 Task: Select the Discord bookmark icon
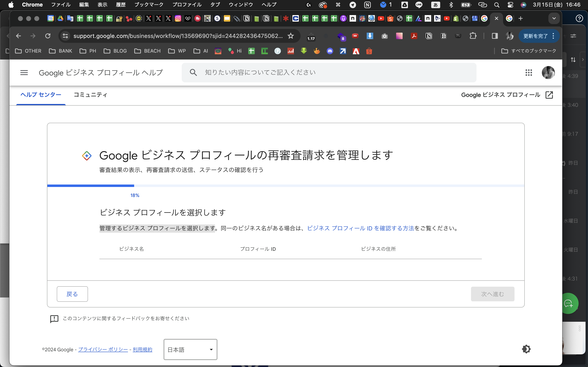(330, 51)
